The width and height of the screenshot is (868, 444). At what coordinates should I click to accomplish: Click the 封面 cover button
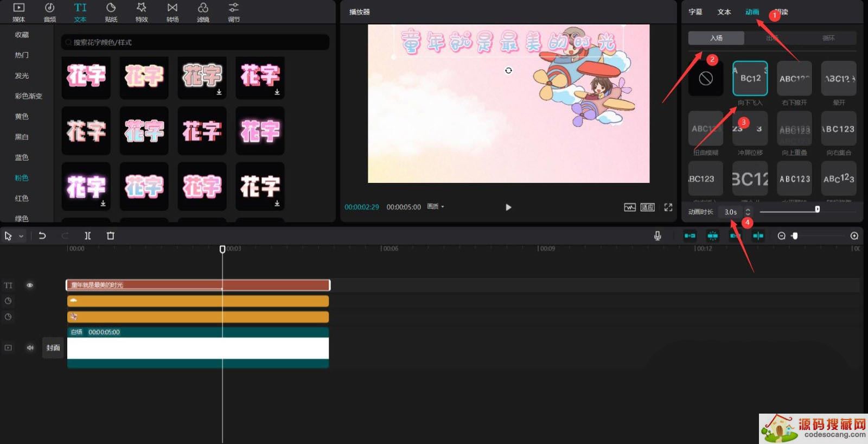pyautogui.click(x=53, y=348)
